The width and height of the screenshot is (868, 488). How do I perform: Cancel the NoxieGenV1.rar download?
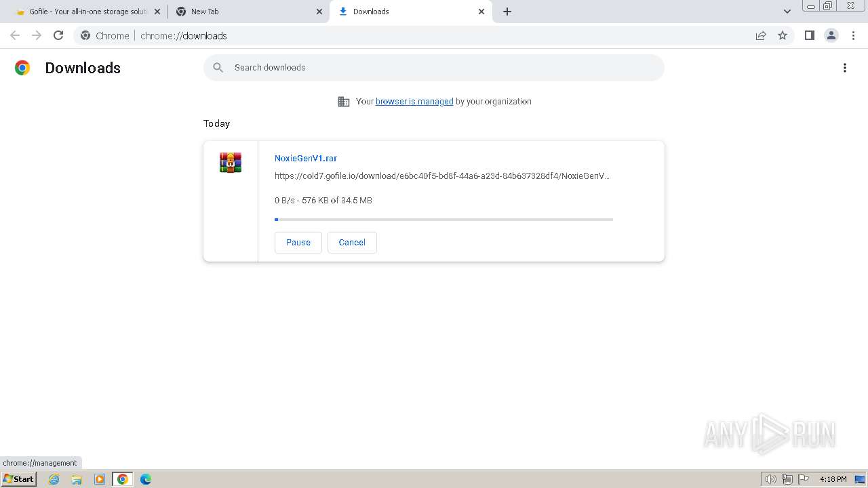[x=352, y=243]
